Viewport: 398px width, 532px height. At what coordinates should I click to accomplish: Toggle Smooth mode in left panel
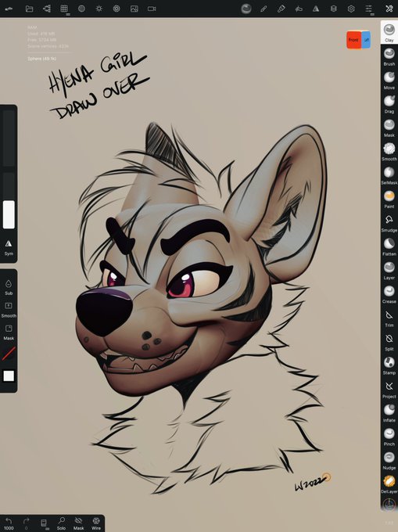(9, 310)
